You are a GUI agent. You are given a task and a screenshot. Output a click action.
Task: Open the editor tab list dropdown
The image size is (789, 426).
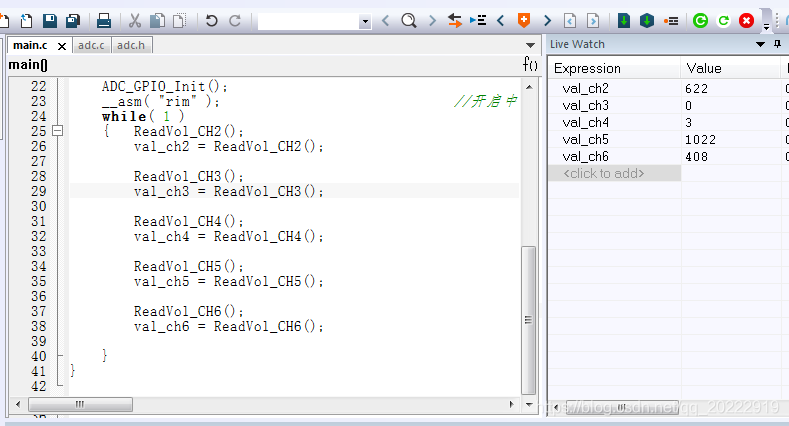point(530,45)
